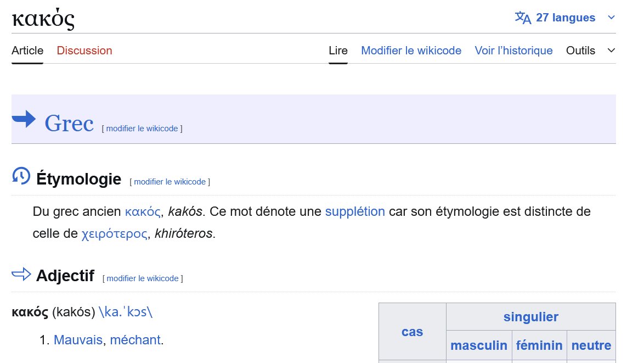Click modifier le wikicode next to Adjectif
The width and height of the screenshot is (644, 363).
click(142, 278)
